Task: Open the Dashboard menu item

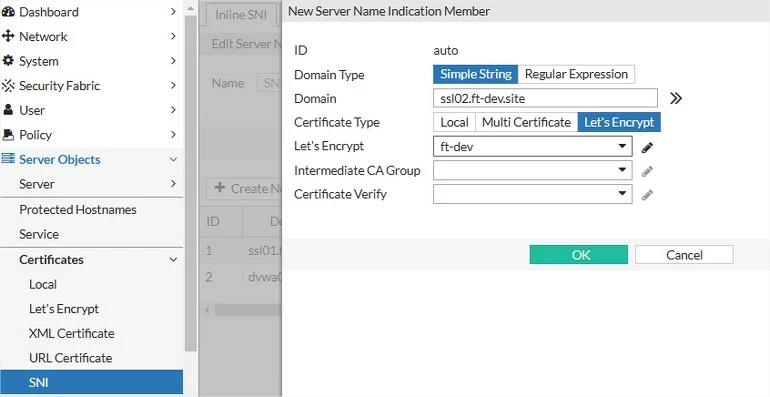Action: pyautogui.click(x=91, y=12)
